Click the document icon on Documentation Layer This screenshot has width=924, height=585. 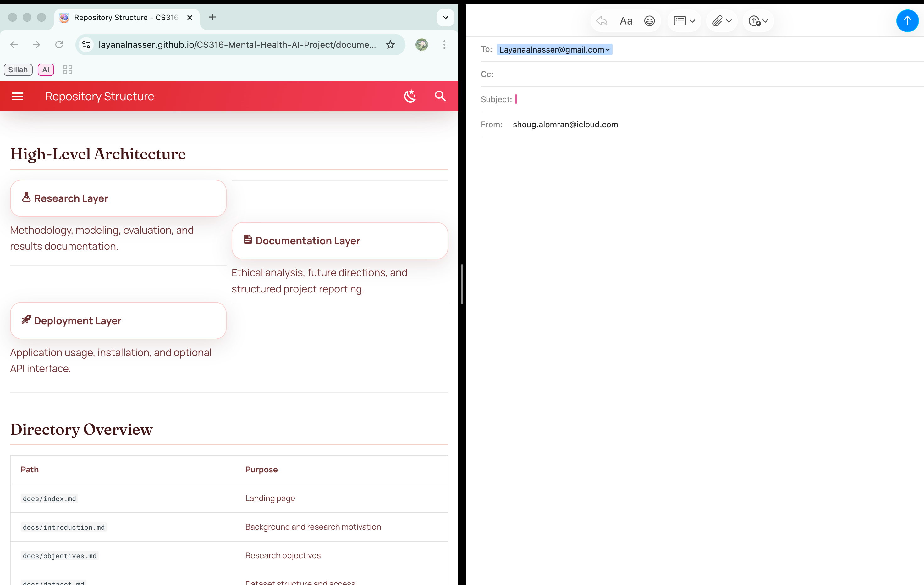point(248,240)
